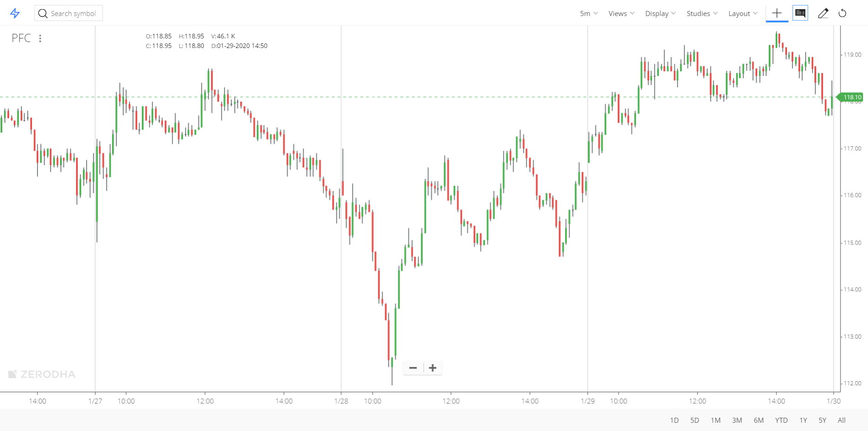The height and width of the screenshot is (431, 868).
Task: Select the 1D range button
Action: [x=674, y=420]
